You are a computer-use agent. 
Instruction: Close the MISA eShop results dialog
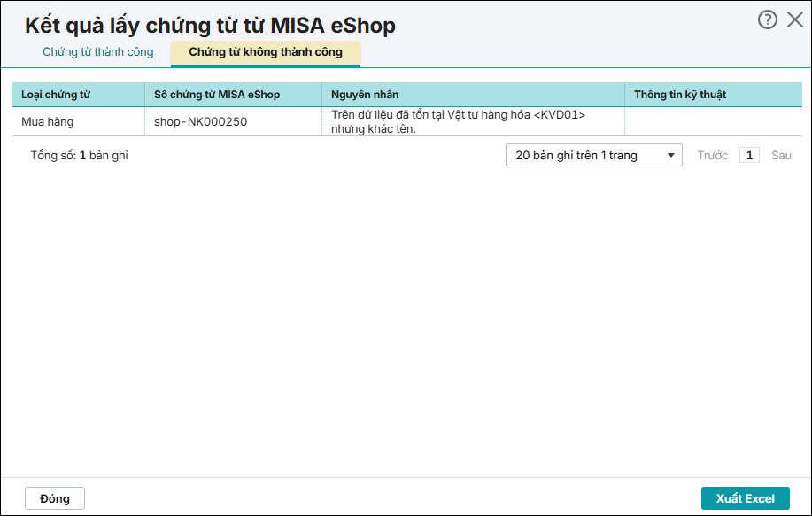click(794, 19)
